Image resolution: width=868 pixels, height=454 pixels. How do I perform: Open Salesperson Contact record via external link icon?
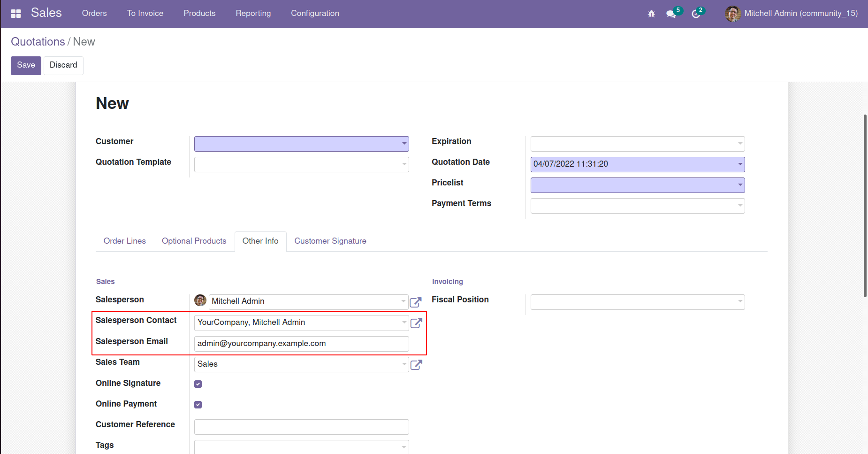point(416,323)
